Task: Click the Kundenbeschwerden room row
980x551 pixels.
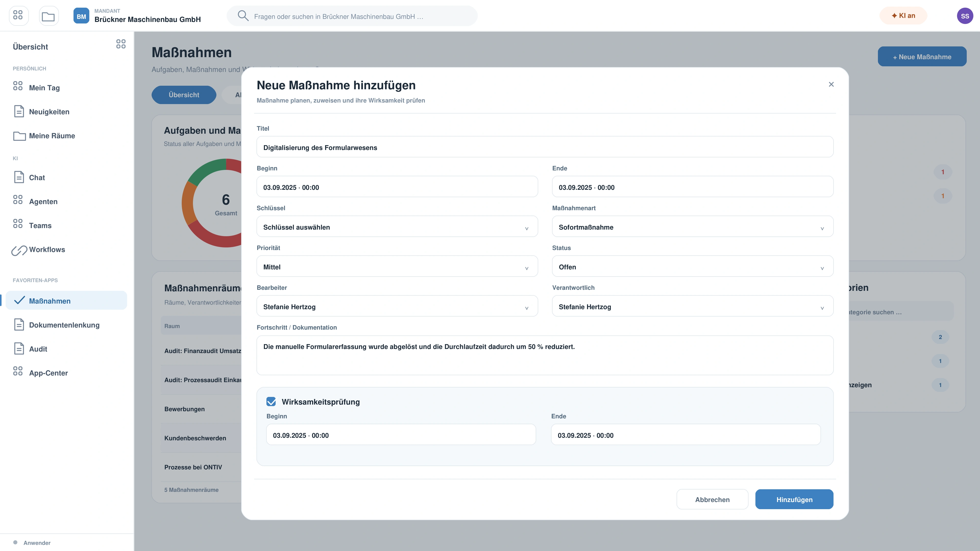Action: (x=201, y=438)
